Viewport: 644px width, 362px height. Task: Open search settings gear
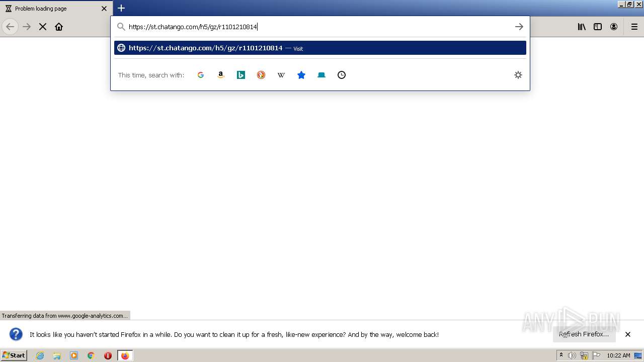518,75
